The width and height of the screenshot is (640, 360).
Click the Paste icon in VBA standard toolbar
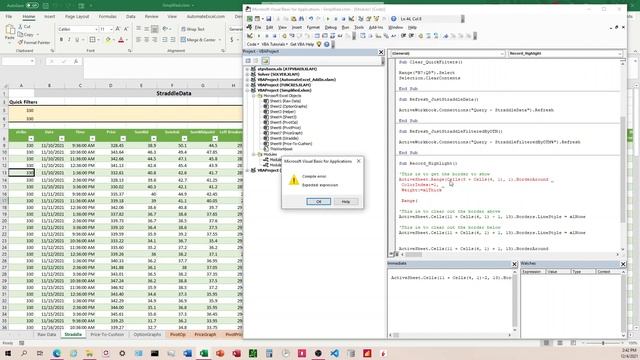click(x=293, y=19)
